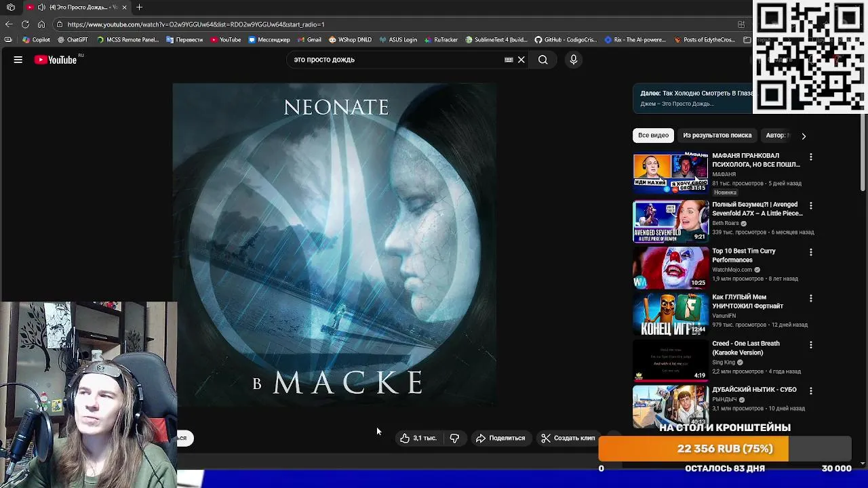The image size is (868, 488).
Task: Click the 3,1 тыс. like count
Action: point(425,438)
